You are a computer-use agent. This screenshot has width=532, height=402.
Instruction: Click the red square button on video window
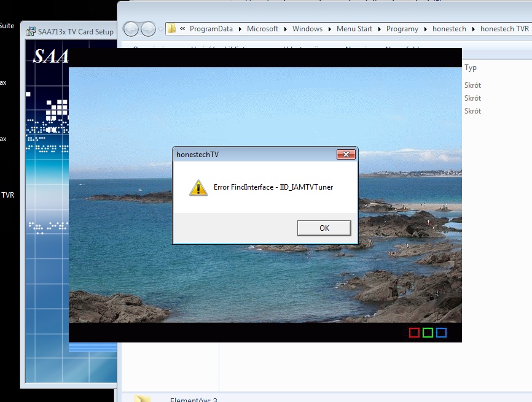[x=414, y=333]
